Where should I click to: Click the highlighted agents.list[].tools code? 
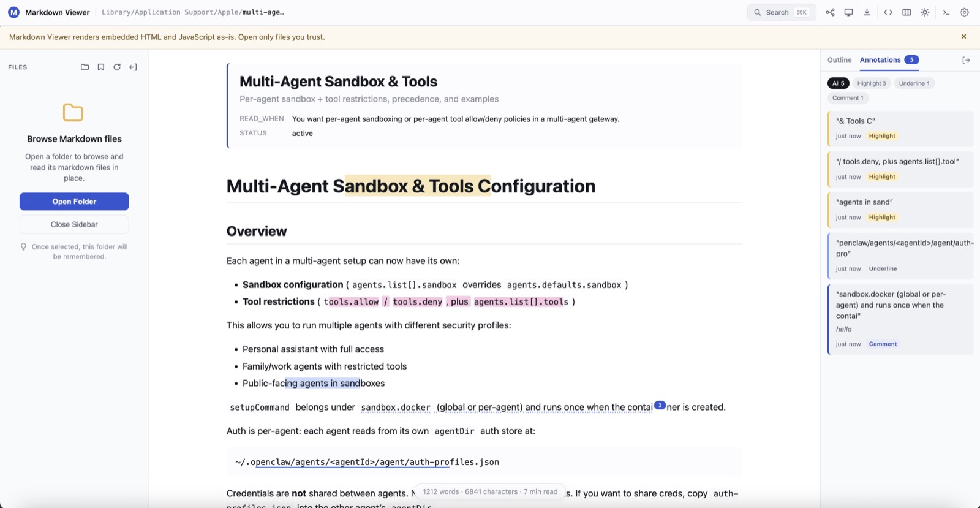[x=521, y=301]
